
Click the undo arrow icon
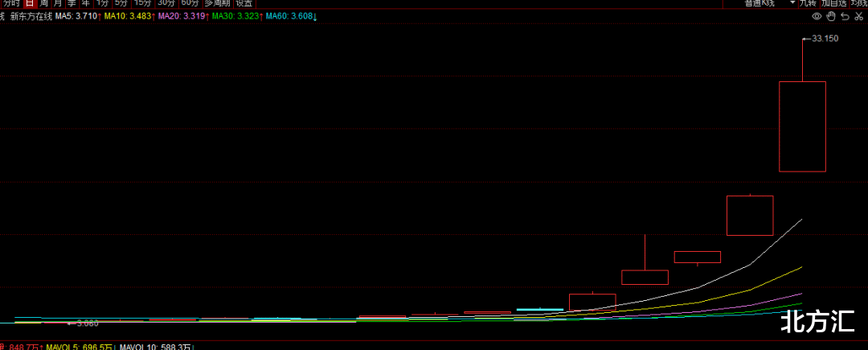point(845,17)
